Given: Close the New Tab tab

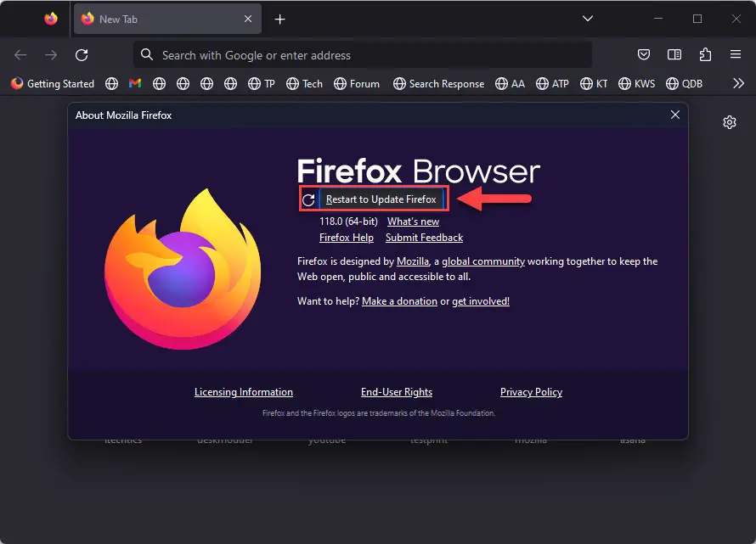Looking at the screenshot, I should 248,19.
